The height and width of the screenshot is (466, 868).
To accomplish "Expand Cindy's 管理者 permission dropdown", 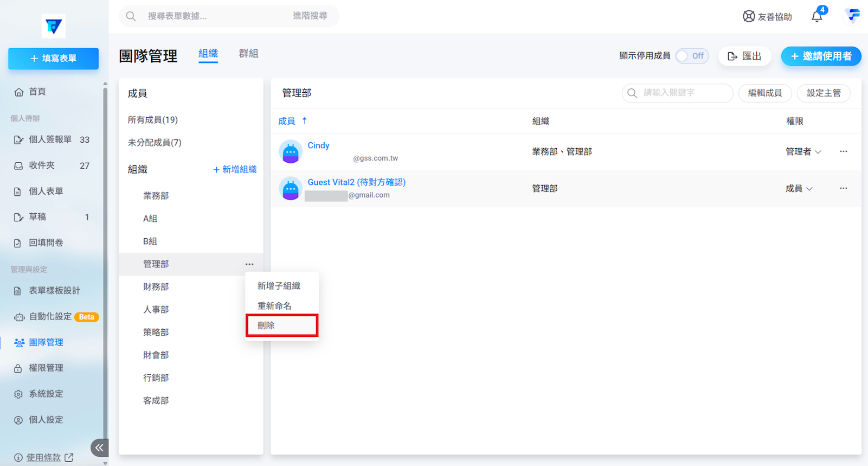I will (803, 152).
